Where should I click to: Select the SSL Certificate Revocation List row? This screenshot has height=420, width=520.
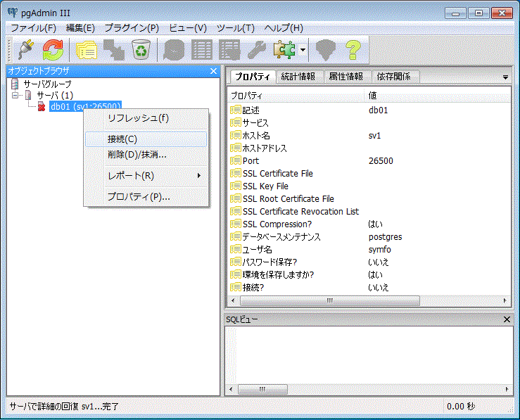369,211
